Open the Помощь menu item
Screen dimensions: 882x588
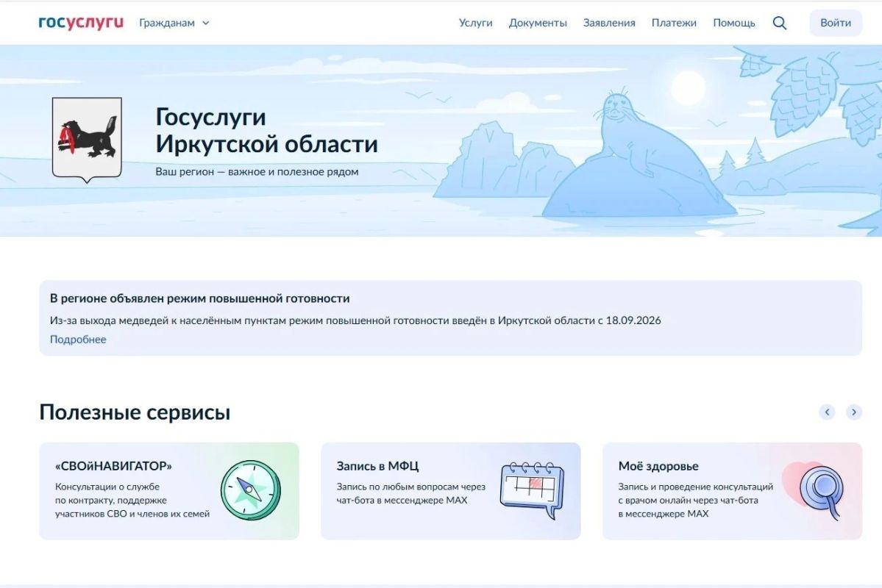(x=734, y=23)
